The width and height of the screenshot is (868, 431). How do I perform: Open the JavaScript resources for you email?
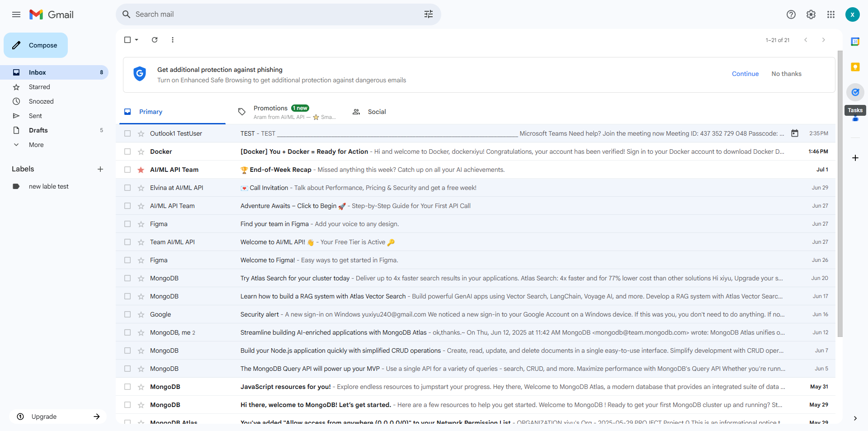click(x=476, y=387)
